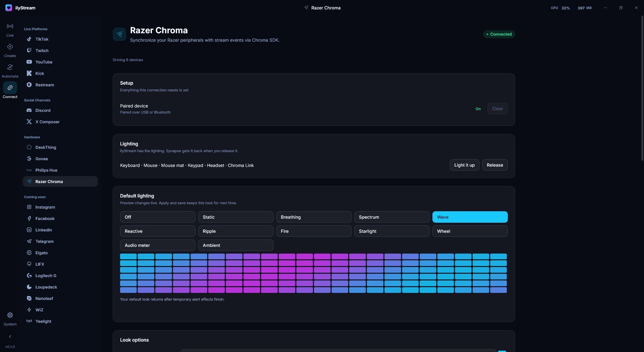This screenshot has height=352, width=644.
Task: Select the Audio meter lighting mode
Action: coord(158,245)
